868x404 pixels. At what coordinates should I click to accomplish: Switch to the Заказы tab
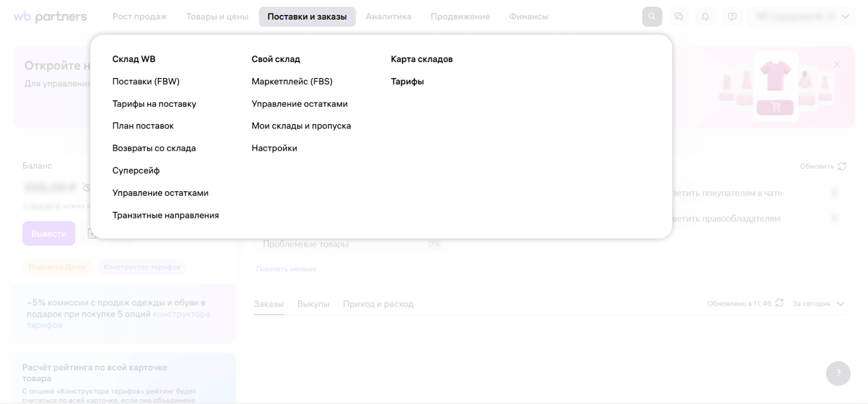coord(269,304)
